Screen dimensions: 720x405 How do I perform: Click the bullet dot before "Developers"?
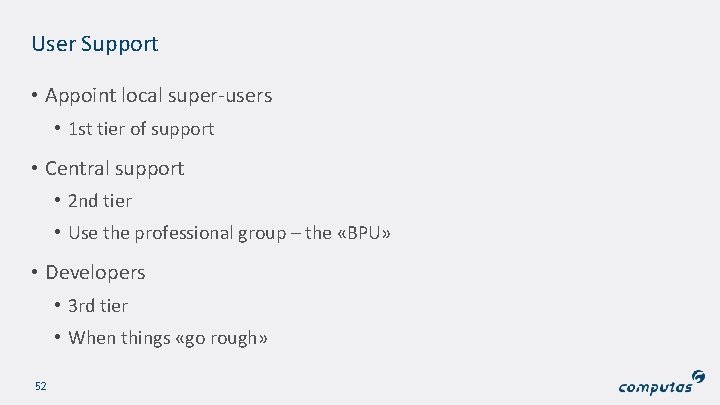(34, 273)
